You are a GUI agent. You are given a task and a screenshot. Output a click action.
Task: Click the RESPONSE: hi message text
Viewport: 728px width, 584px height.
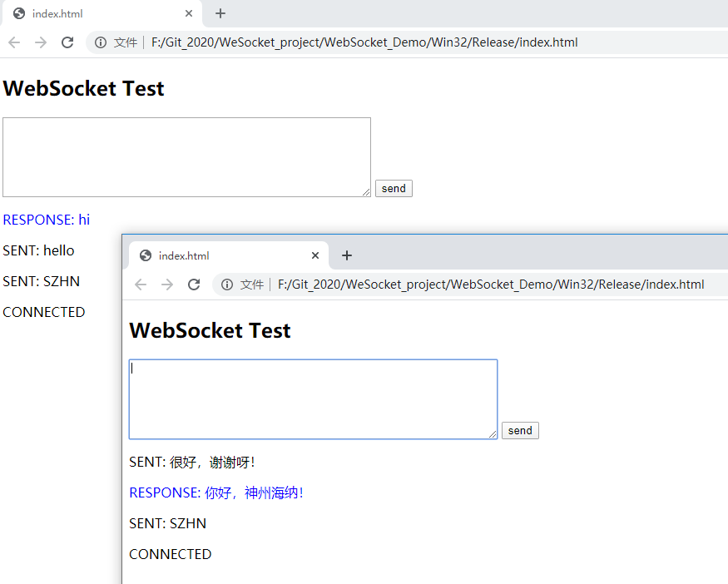click(46, 220)
